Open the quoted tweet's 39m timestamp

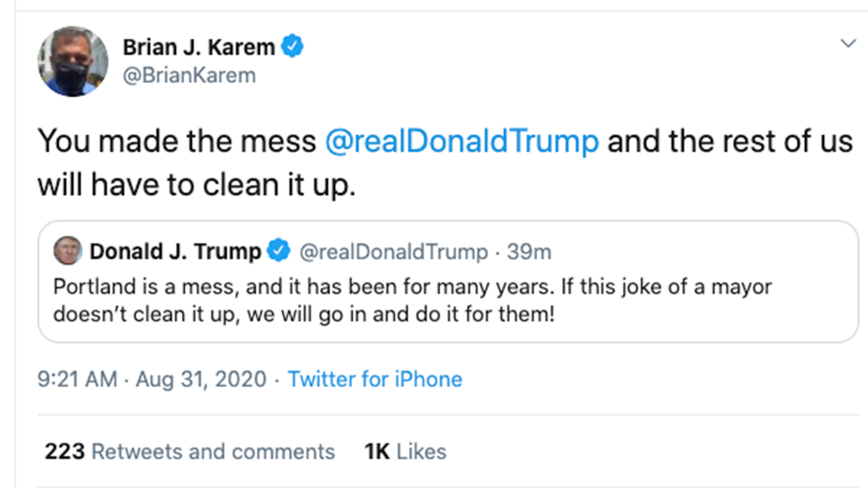529,252
